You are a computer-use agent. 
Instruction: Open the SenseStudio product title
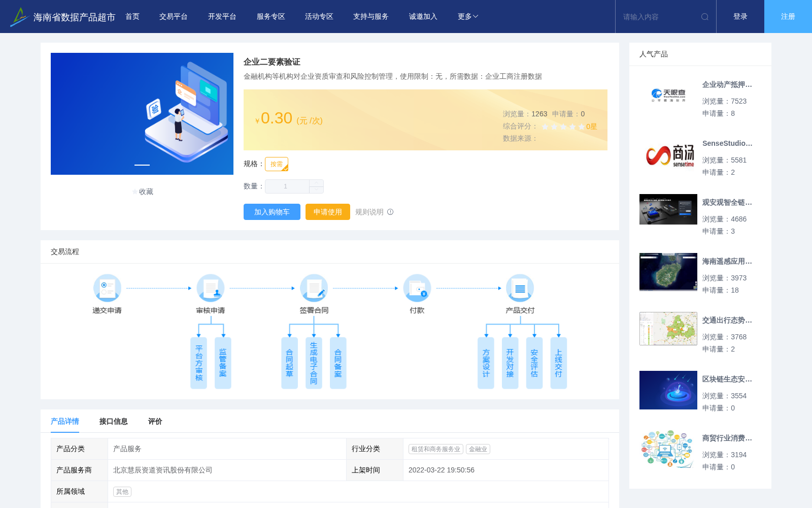(727, 143)
